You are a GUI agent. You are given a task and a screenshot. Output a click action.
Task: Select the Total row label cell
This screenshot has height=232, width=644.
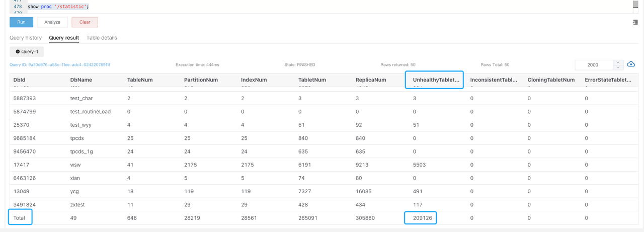[x=19, y=218]
